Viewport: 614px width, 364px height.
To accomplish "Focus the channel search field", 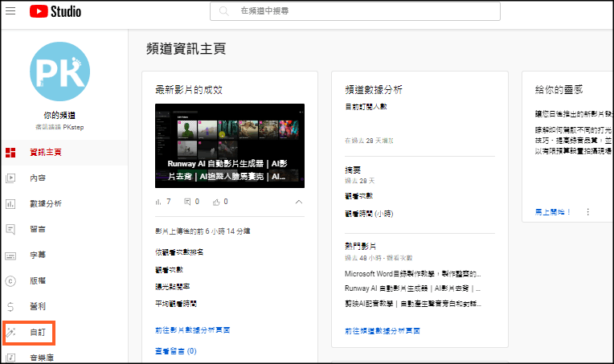I will click(354, 11).
